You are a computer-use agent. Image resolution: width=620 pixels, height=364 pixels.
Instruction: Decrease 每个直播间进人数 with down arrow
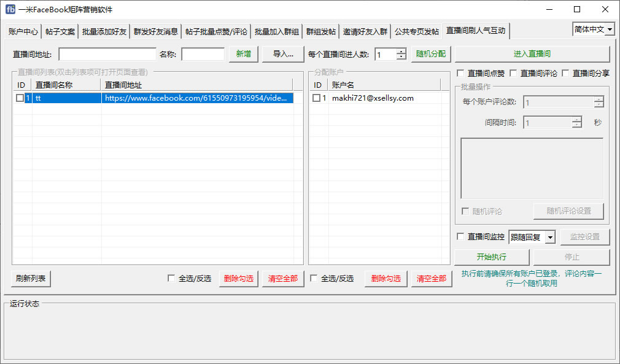pyautogui.click(x=401, y=57)
